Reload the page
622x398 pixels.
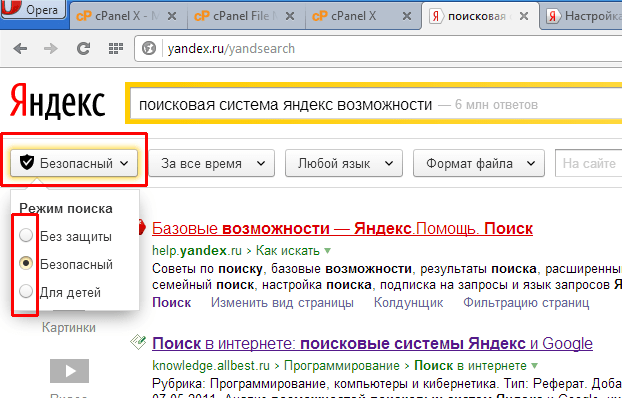(83, 48)
